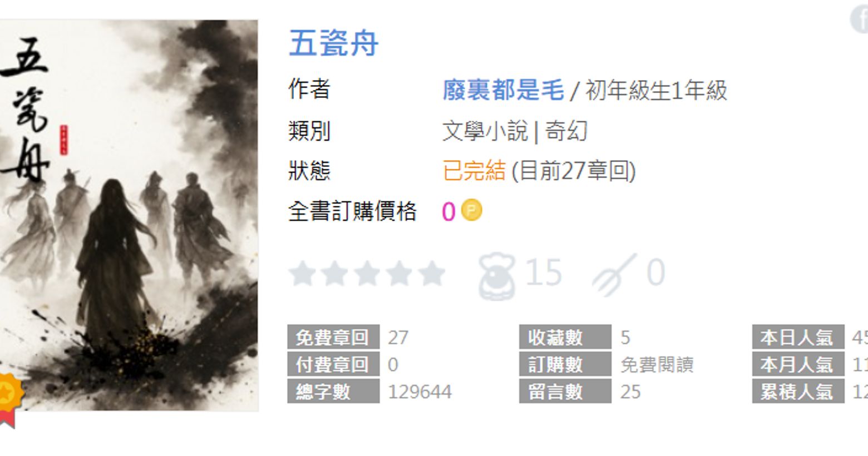Click the pitchfork dislike icon
This screenshot has width=868, height=456.
[614, 274]
